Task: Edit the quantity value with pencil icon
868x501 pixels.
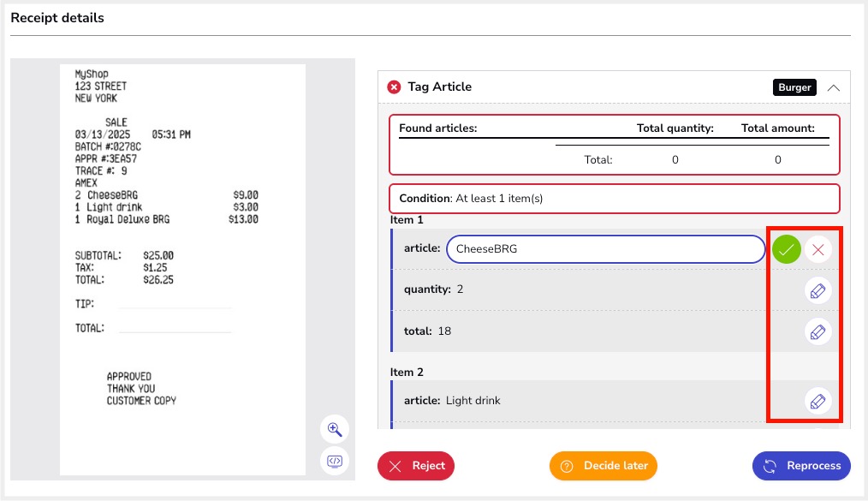Action: click(x=818, y=290)
